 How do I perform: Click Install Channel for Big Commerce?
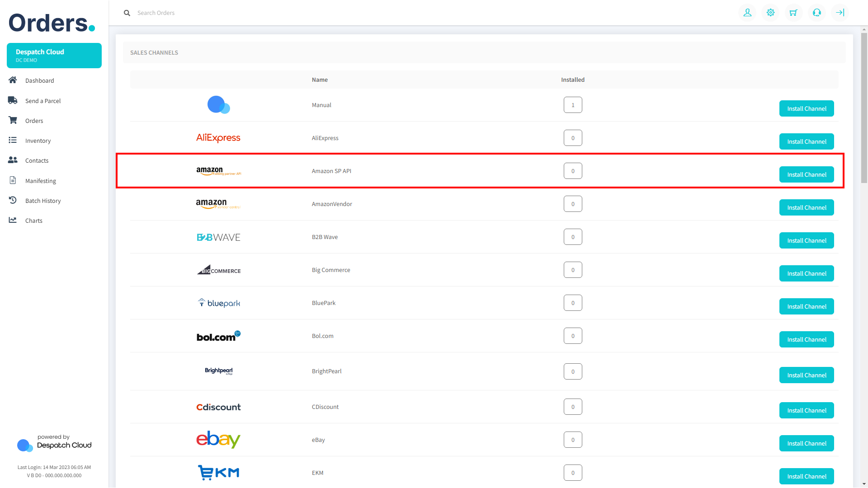tap(806, 273)
